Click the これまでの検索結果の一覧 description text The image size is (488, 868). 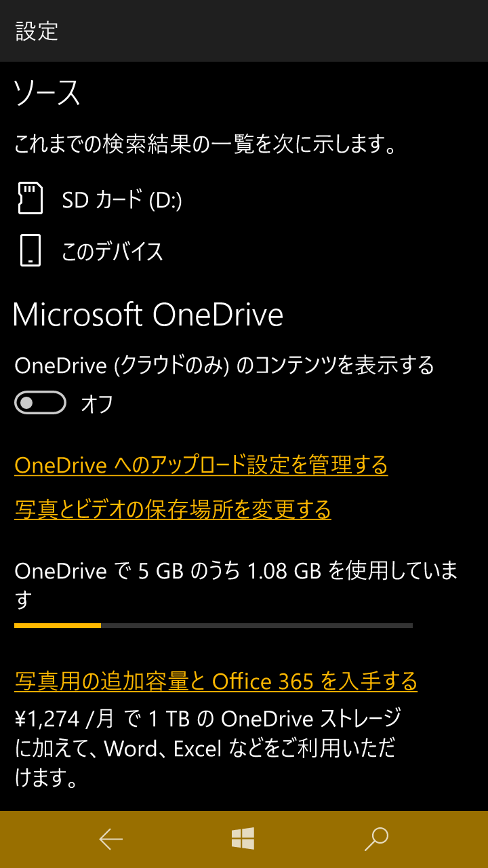click(x=205, y=144)
